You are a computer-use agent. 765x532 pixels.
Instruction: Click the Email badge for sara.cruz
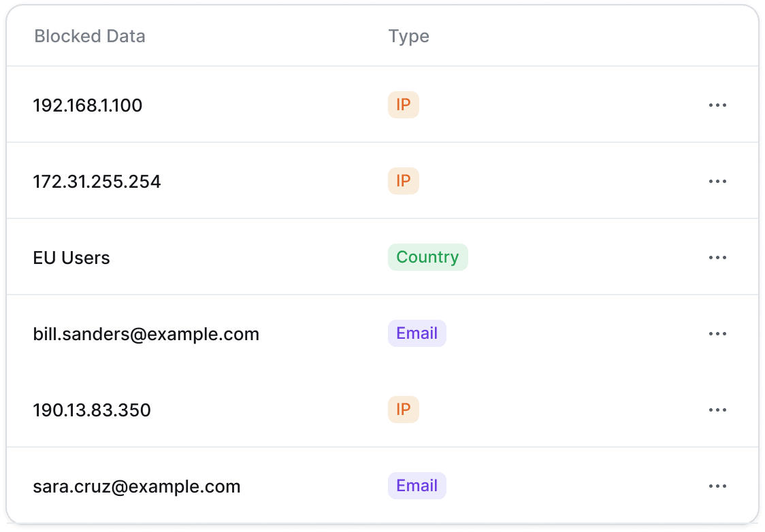coord(417,486)
